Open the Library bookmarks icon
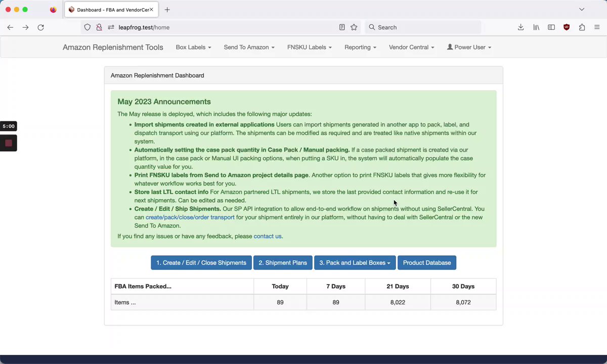The width and height of the screenshot is (607, 364). point(536,27)
